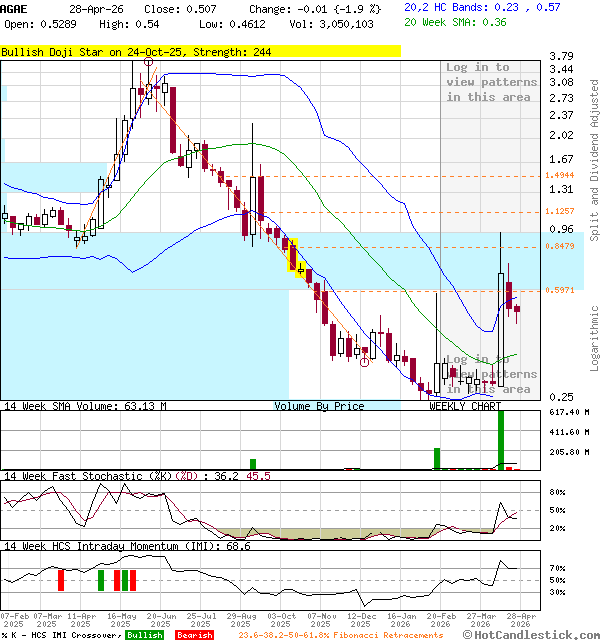Click the AGAE ticker symbol
Viewport: 600px width, 640px height.
pyautogui.click(x=14, y=7)
